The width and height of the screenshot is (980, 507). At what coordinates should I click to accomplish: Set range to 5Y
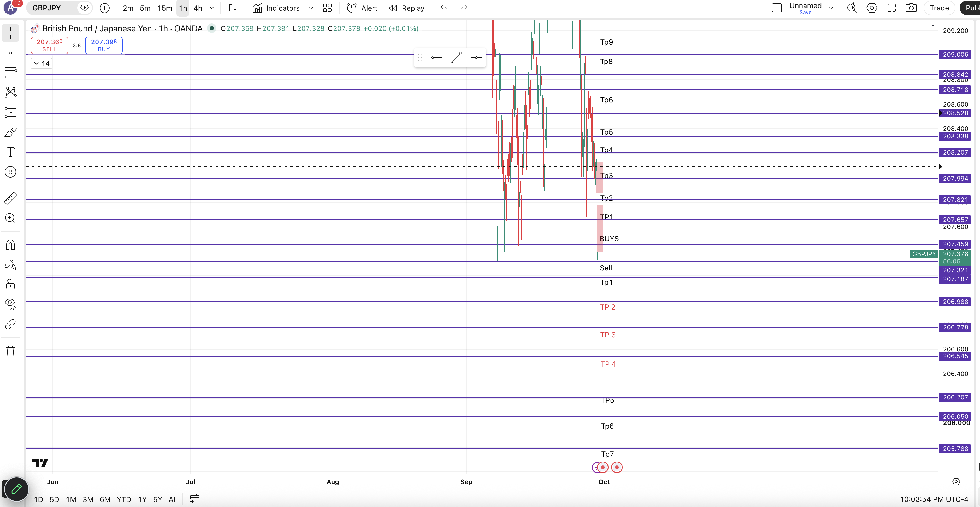tap(157, 499)
